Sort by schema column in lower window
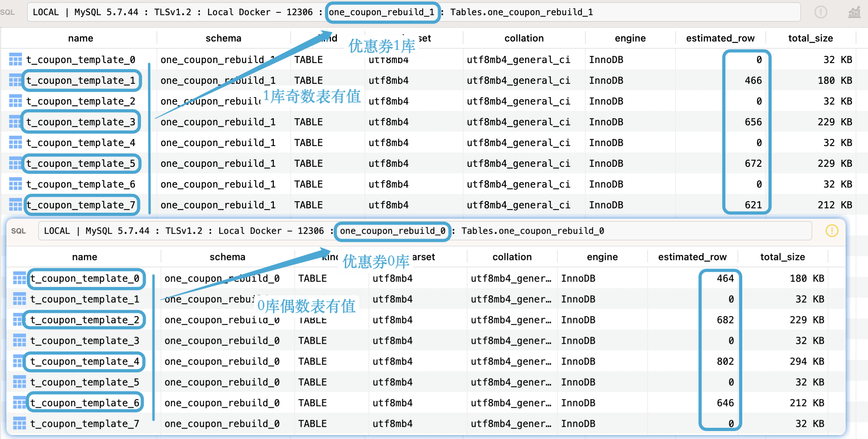The height and width of the screenshot is (439, 868). [228, 257]
